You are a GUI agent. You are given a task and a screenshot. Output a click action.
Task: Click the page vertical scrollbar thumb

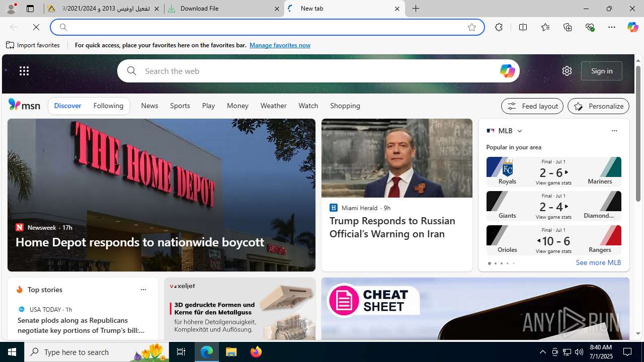(638, 134)
